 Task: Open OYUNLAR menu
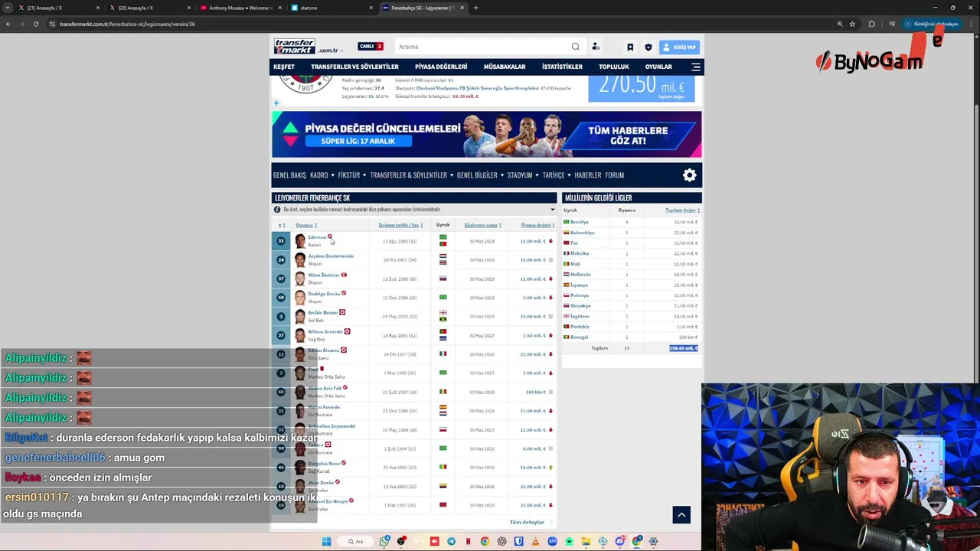tap(658, 67)
